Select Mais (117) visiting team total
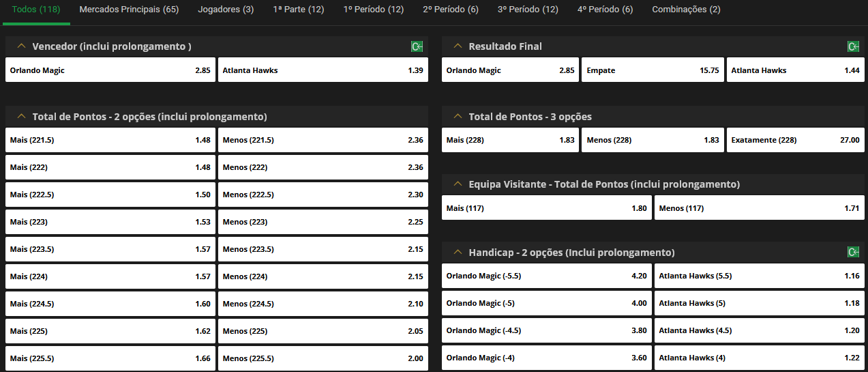This screenshot has width=868, height=372. coord(547,208)
